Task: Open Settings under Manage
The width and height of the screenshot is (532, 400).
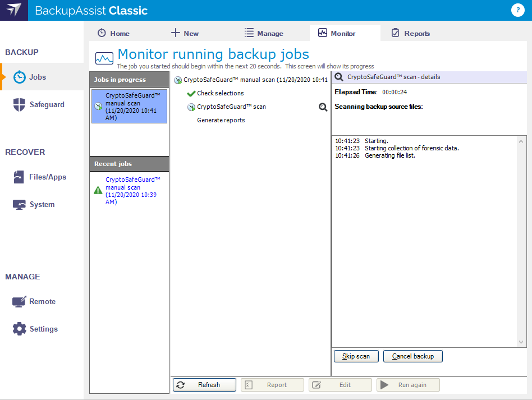Action: click(x=42, y=329)
